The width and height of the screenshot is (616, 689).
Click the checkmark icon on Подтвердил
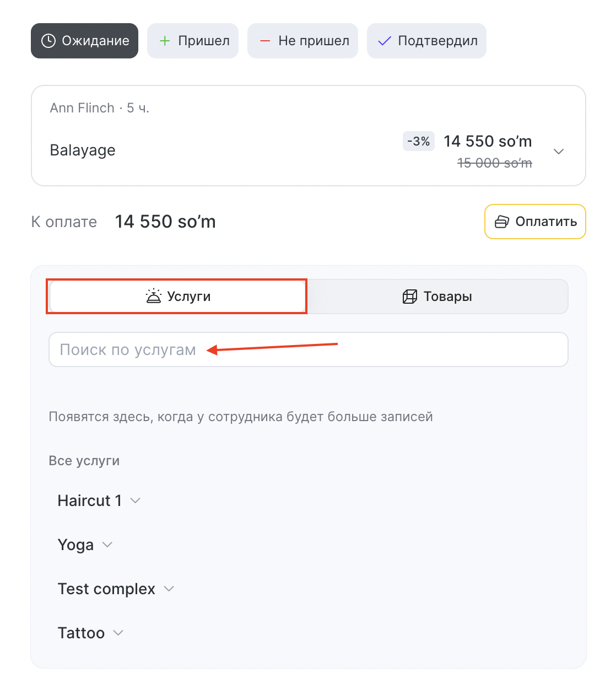(385, 41)
